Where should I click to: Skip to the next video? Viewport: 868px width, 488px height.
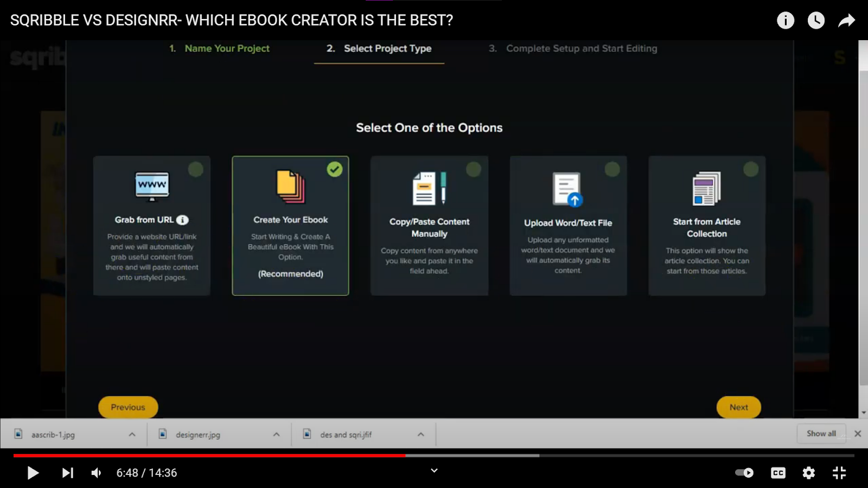(67, 473)
